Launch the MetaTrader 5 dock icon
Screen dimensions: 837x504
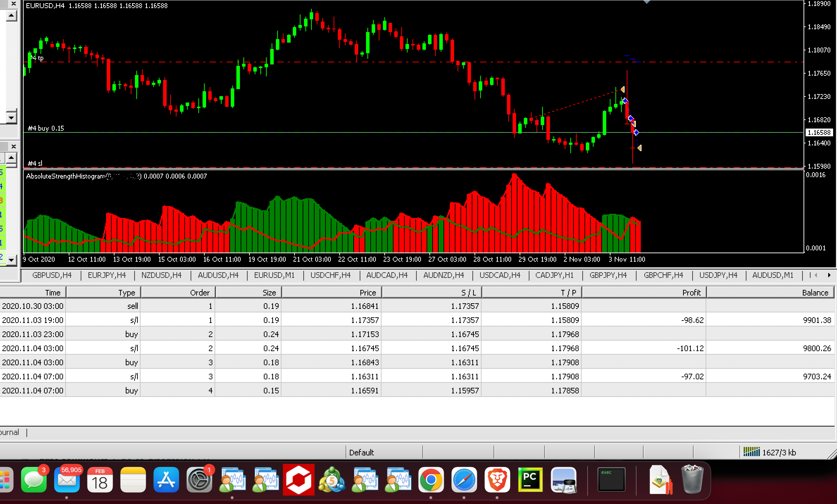point(332,480)
